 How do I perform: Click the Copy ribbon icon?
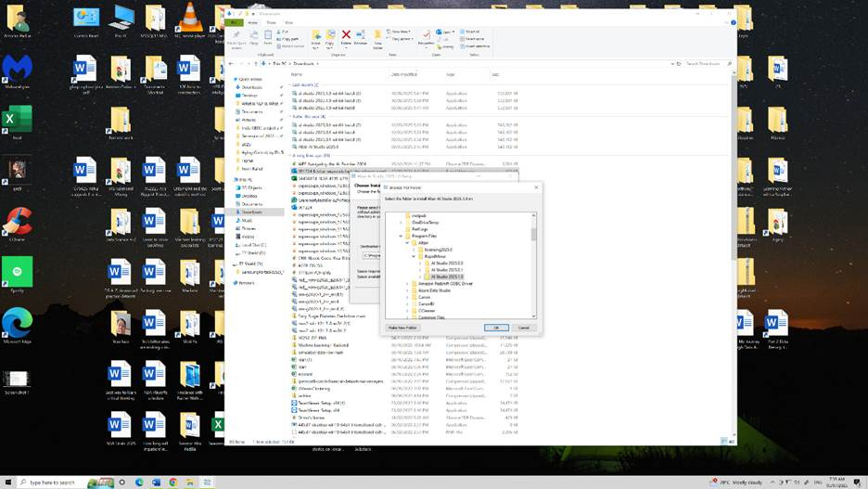(254, 38)
